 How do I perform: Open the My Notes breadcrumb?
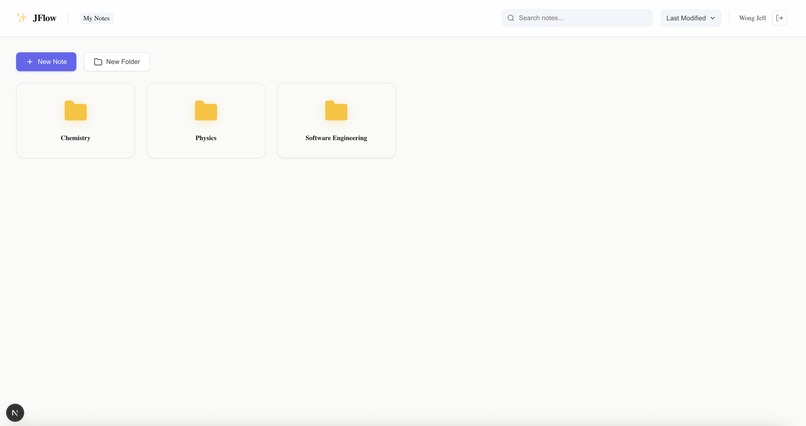[x=96, y=18]
